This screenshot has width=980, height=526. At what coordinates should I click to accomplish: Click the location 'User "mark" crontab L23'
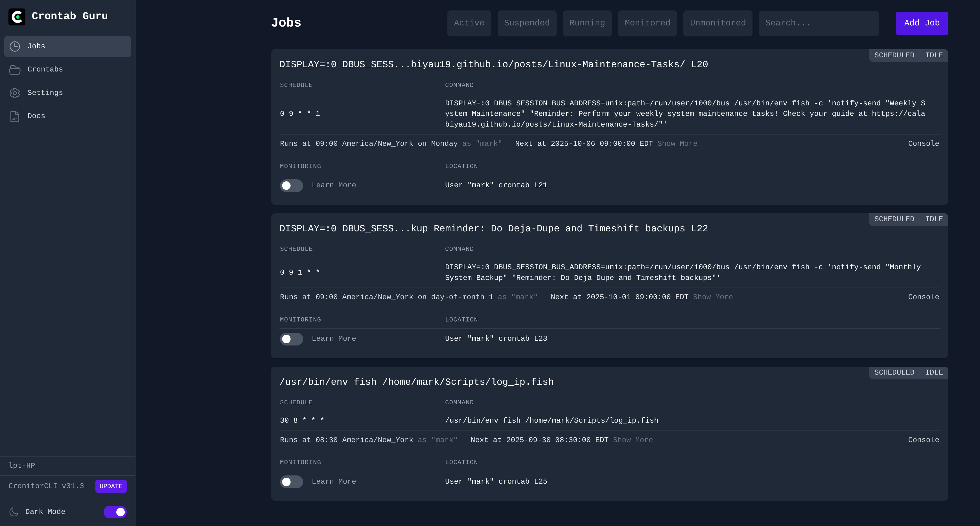(496, 339)
